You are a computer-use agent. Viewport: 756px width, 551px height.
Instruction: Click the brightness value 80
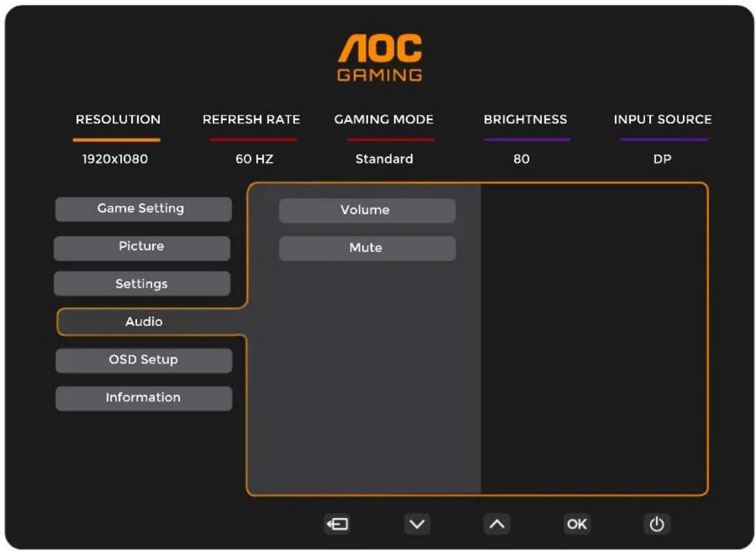tap(521, 160)
